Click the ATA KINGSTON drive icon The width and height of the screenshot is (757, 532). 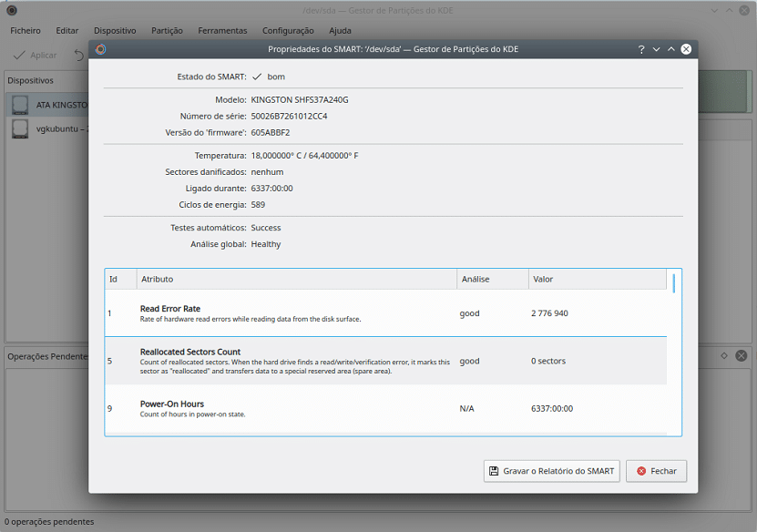coord(20,105)
